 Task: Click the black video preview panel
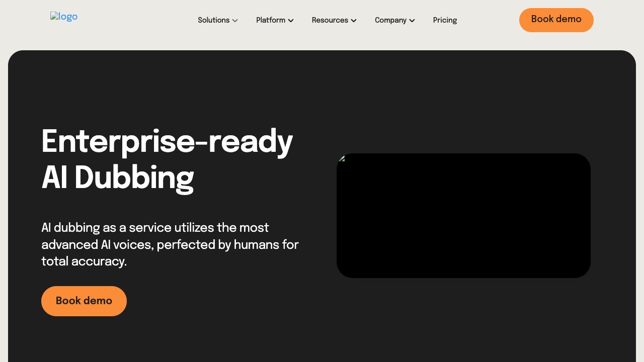(x=463, y=216)
